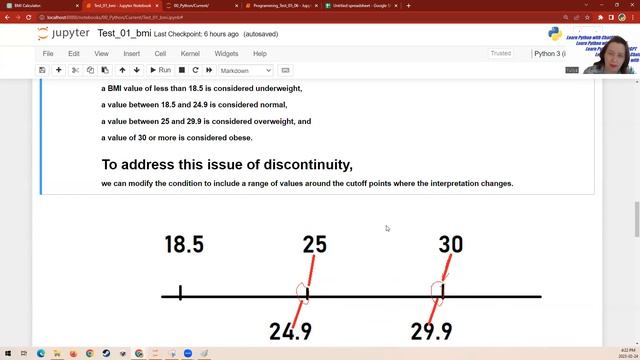This screenshot has width=640, height=360.
Task: Reload the current page
Action: pos(29,18)
